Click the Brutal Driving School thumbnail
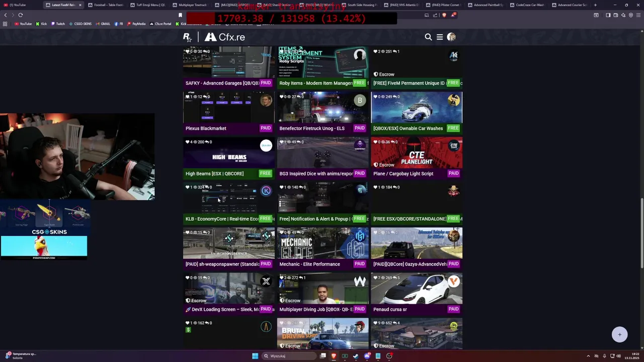The height and width of the screenshot is (362, 644). click(x=323, y=333)
